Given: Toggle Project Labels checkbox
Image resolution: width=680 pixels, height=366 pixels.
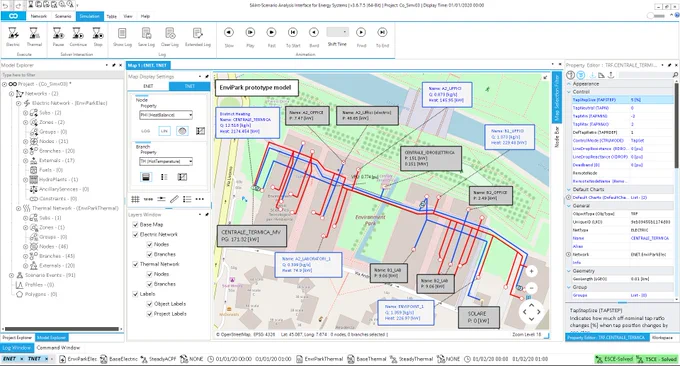Looking at the screenshot, I should tap(150, 314).
